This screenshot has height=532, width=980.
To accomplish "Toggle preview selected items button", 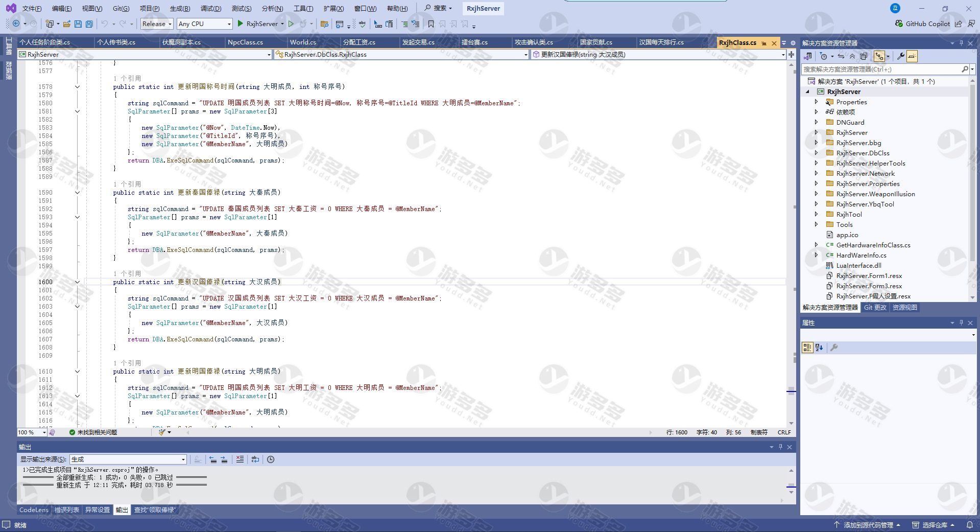I will tap(912, 56).
